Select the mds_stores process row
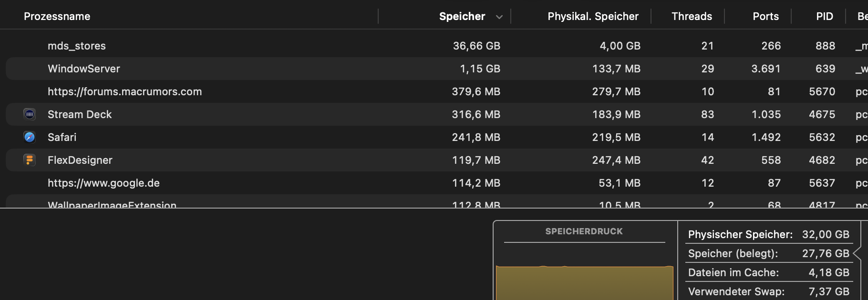The width and height of the screenshot is (868, 300). coord(77,46)
